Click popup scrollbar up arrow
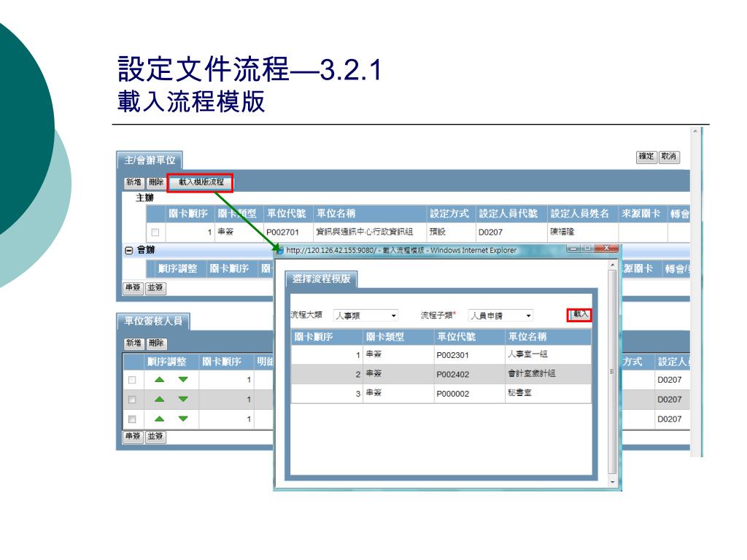The height and width of the screenshot is (560, 747). 613,265
